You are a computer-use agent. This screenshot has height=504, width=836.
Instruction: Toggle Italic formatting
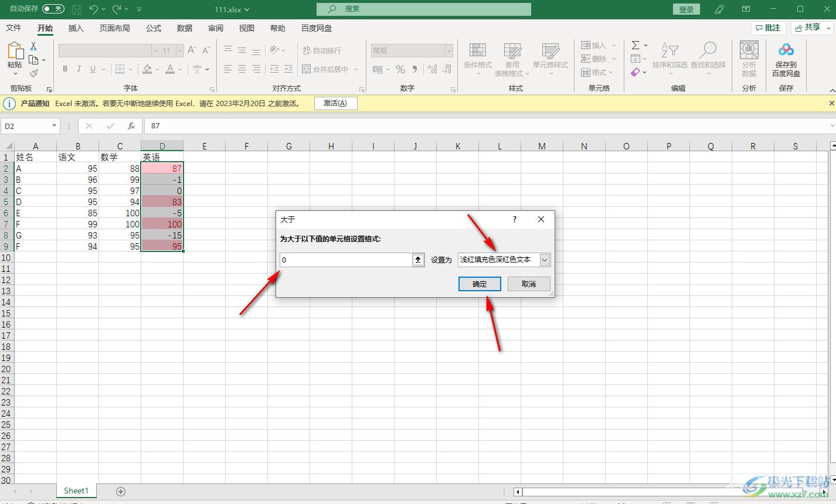(79, 69)
